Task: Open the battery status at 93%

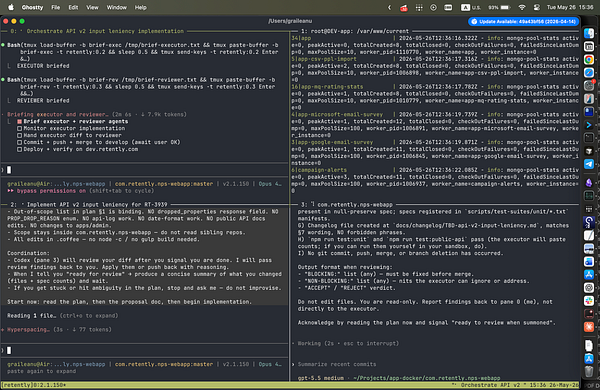Action: coord(499,7)
